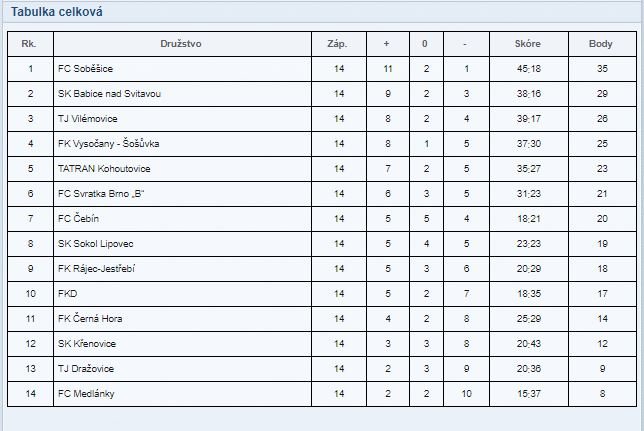Click the Tabulka celková panel heading
Image resolution: width=644 pixels, height=431 pixels.
pyautogui.click(x=57, y=12)
